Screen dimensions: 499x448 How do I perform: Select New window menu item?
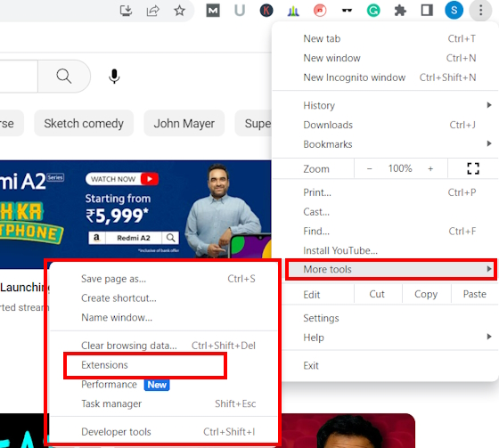coord(385,58)
